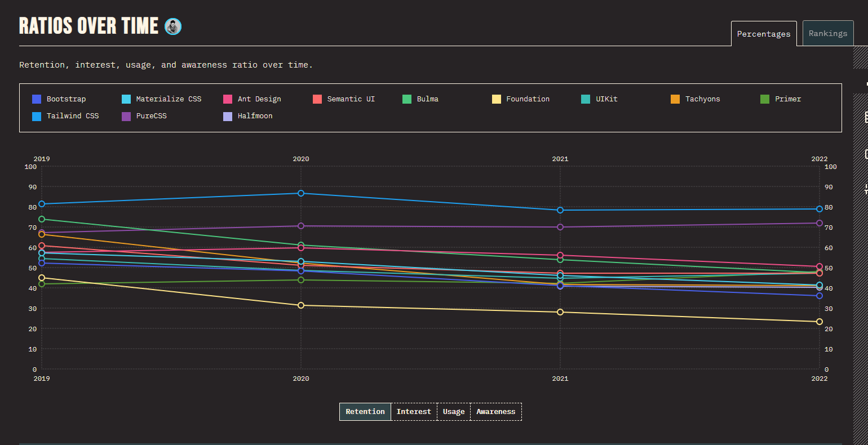Click the author avatar beside the heading
This screenshot has width=868, height=445.
(173, 26)
